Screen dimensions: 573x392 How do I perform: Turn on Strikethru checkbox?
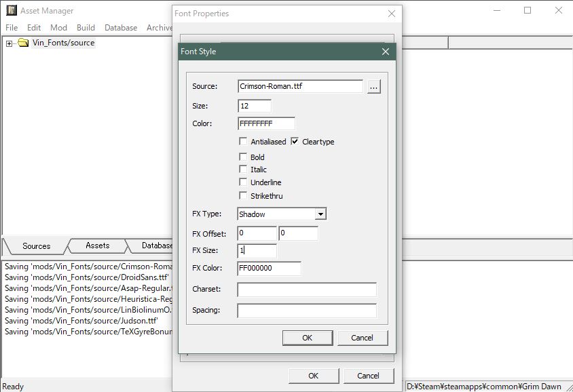tap(243, 196)
